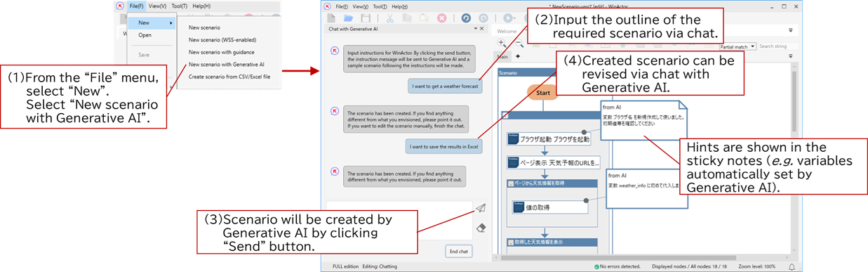Click the notification bell in status bar
Screen dimensions: 868x272
tap(792, 267)
